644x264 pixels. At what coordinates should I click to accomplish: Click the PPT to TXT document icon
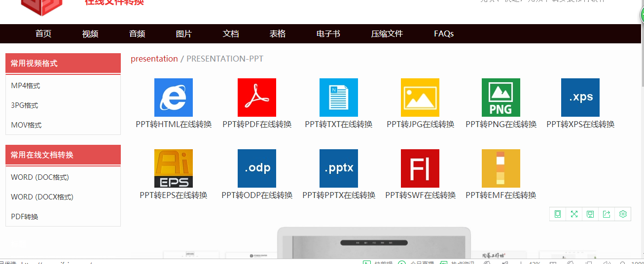click(x=339, y=98)
